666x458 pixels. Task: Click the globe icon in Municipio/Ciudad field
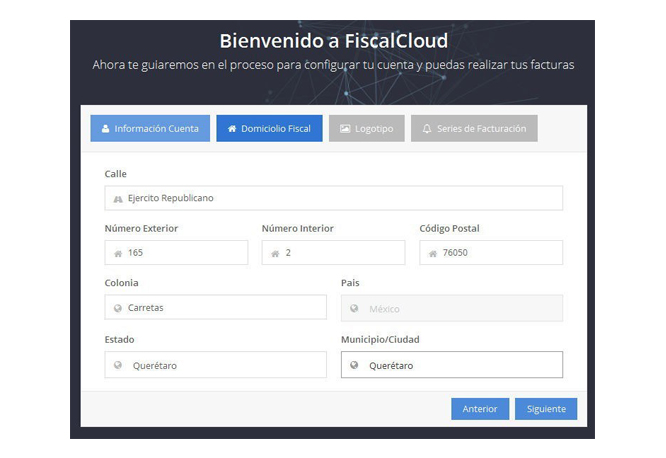point(354,365)
